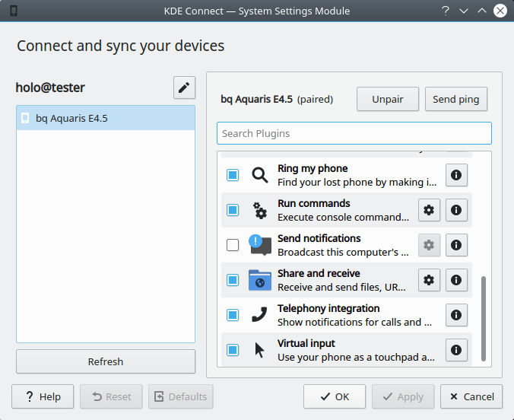Confirm with the OK button

pos(335,396)
